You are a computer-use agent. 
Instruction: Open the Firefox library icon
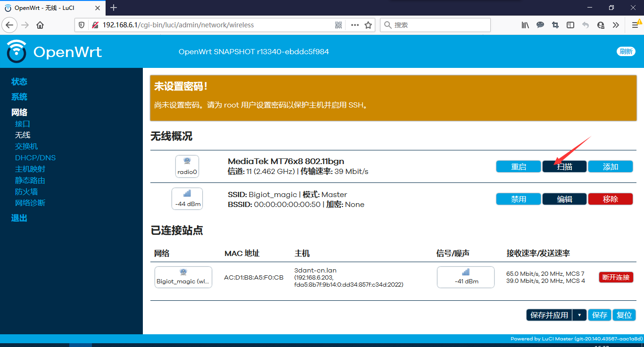[525, 25]
